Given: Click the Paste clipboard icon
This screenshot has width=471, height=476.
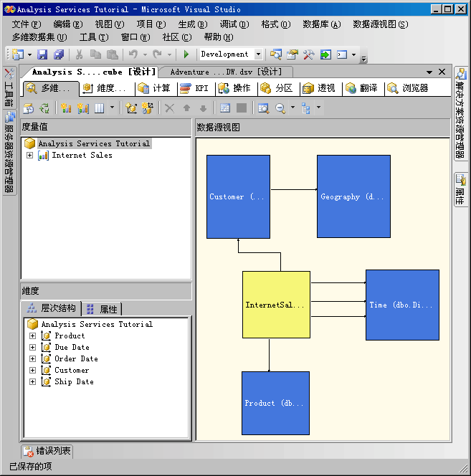Looking at the screenshot, I should pos(113,54).
